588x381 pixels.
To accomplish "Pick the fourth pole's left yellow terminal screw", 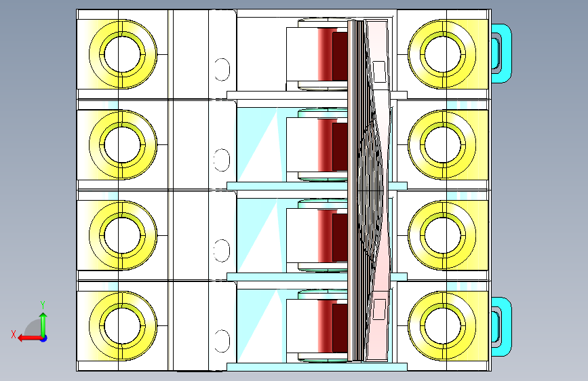I will [123, 326].
